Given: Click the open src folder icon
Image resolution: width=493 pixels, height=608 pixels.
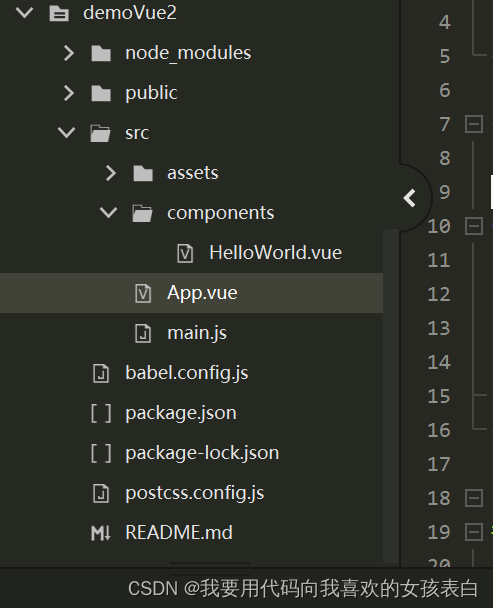Looking at the screenshot, I should [100, 133].
